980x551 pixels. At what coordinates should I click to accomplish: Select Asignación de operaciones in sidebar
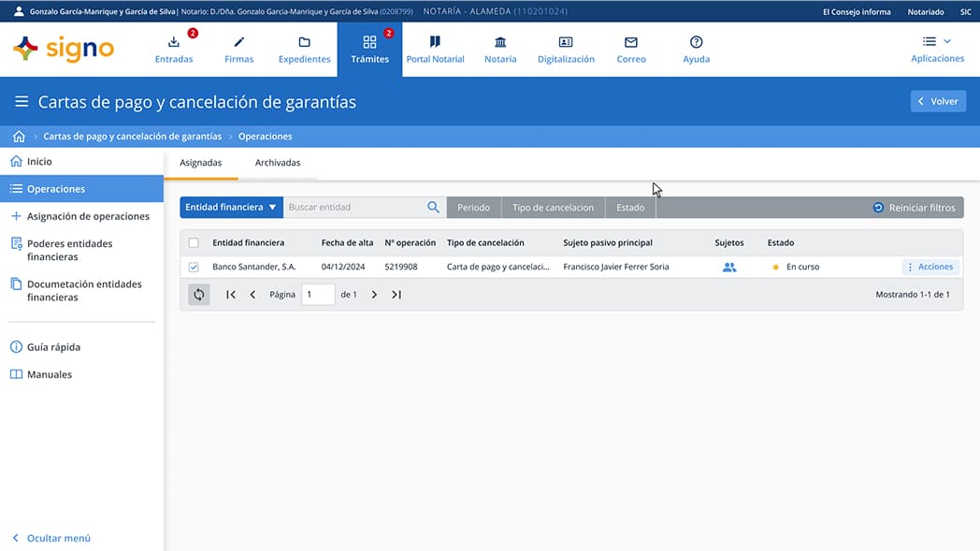click(x=88, y=216)
